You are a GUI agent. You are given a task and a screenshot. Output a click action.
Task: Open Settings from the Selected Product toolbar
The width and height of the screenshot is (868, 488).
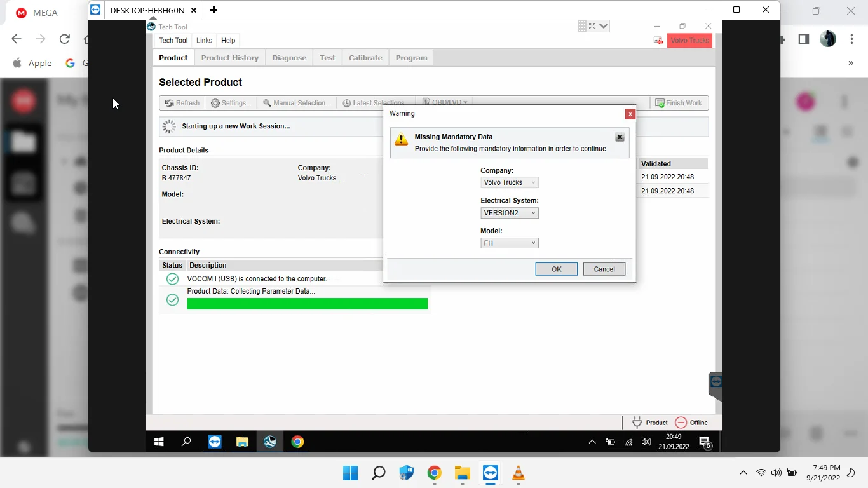pyautogui.click(x=231, y=103)
